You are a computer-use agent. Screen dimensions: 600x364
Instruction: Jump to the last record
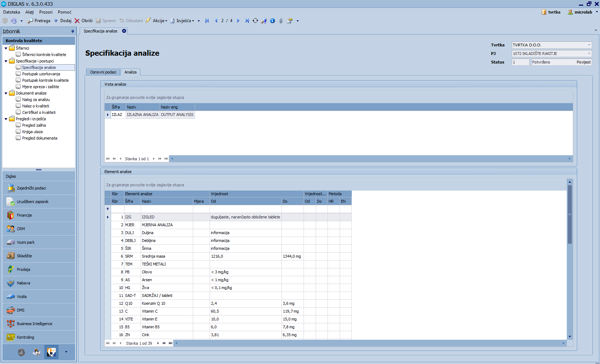click(247, 21)
